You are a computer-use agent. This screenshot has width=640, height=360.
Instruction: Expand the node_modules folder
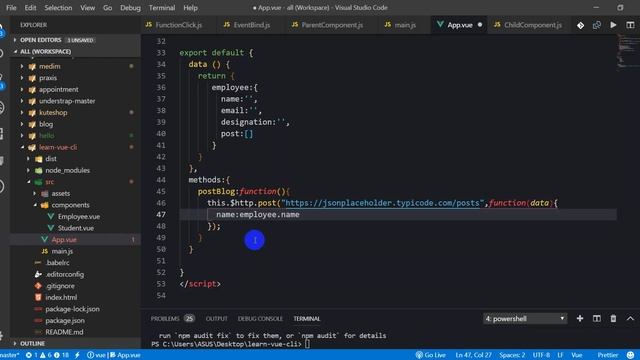tap(67, 170)
